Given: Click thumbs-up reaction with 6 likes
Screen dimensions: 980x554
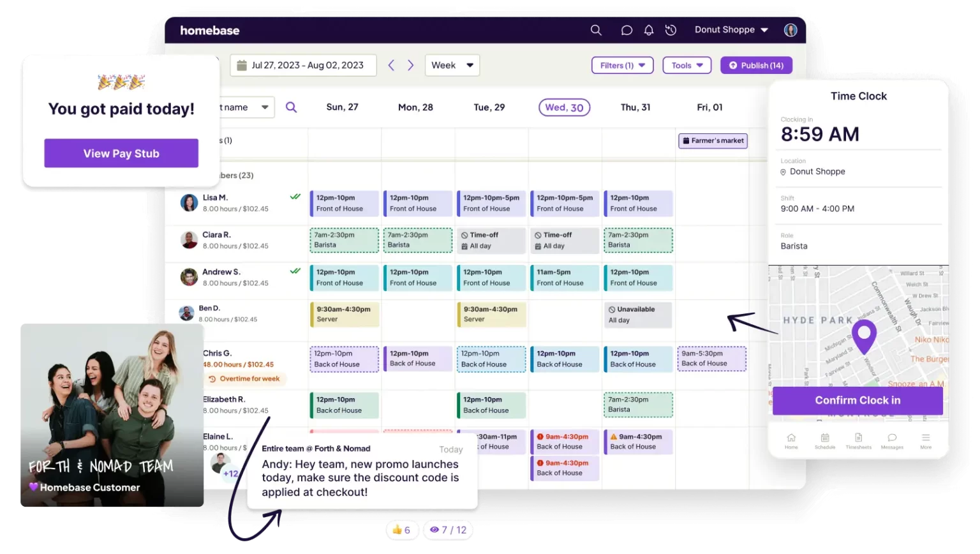Looking at the screenshot, I should tap(401, 530).
